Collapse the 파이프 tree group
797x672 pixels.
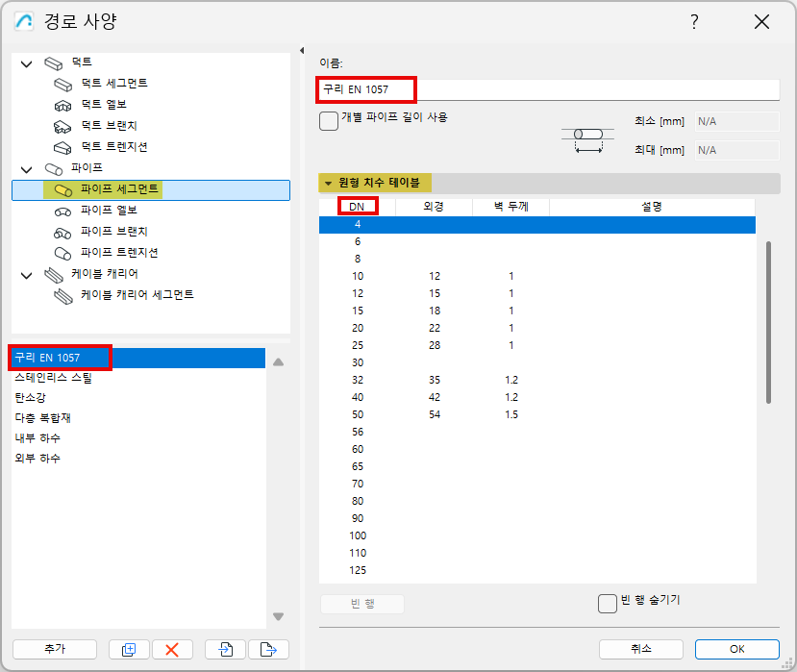point(26,169)
